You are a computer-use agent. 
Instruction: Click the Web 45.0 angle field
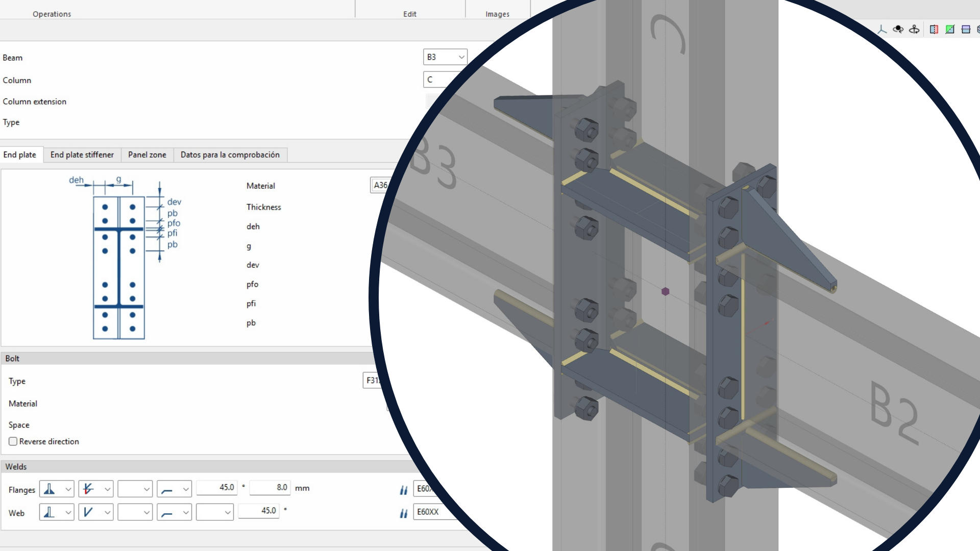(x=259, y=511)
